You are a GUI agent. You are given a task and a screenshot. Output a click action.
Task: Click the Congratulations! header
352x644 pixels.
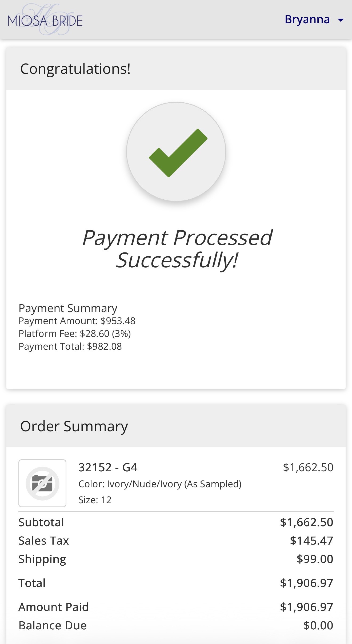(75, 69)
